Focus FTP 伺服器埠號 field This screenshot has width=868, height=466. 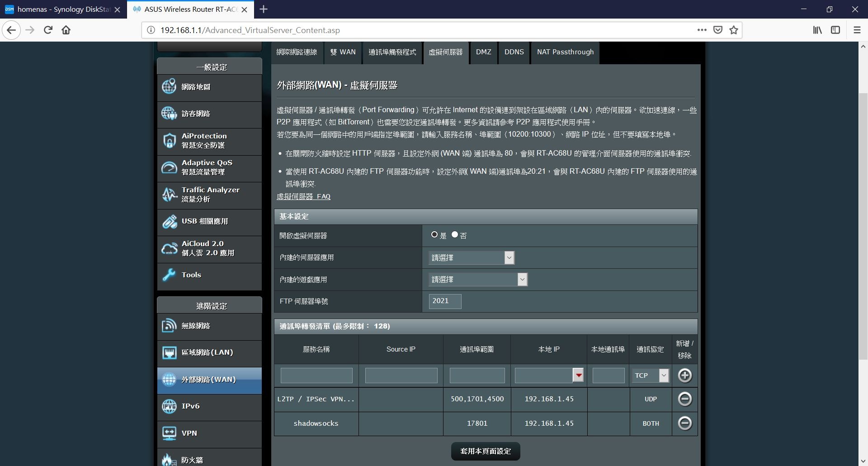tap(445, 301)
